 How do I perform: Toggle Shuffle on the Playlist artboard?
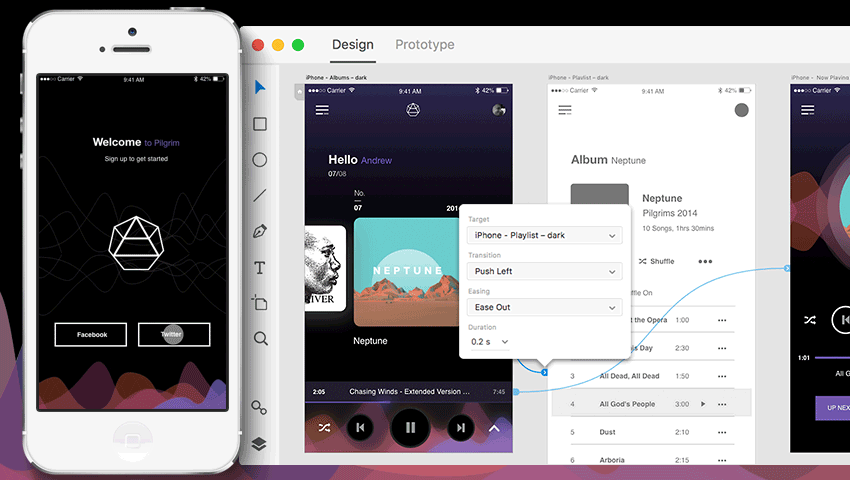pos(656,262)
